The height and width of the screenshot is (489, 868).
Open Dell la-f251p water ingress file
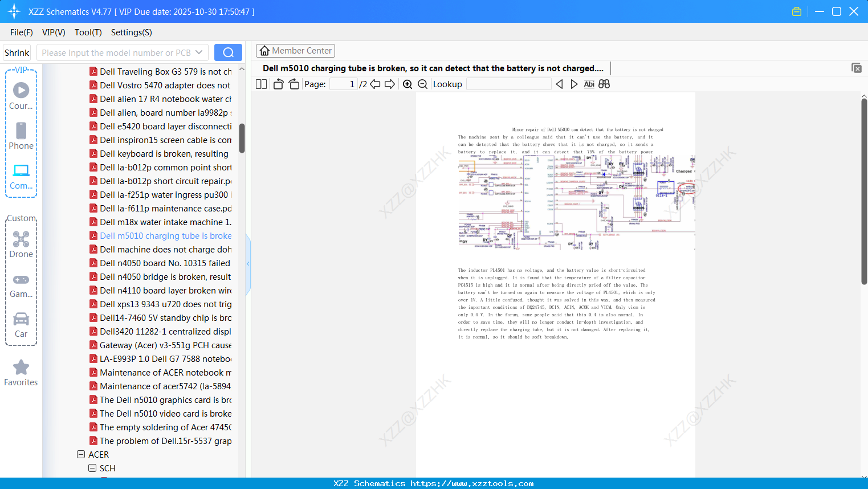point(161,195)
